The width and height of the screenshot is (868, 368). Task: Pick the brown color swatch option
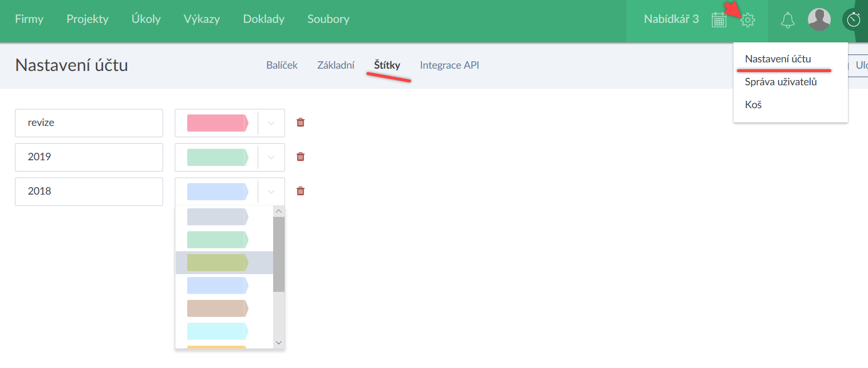pyautogui.click(x=218, y=308)
